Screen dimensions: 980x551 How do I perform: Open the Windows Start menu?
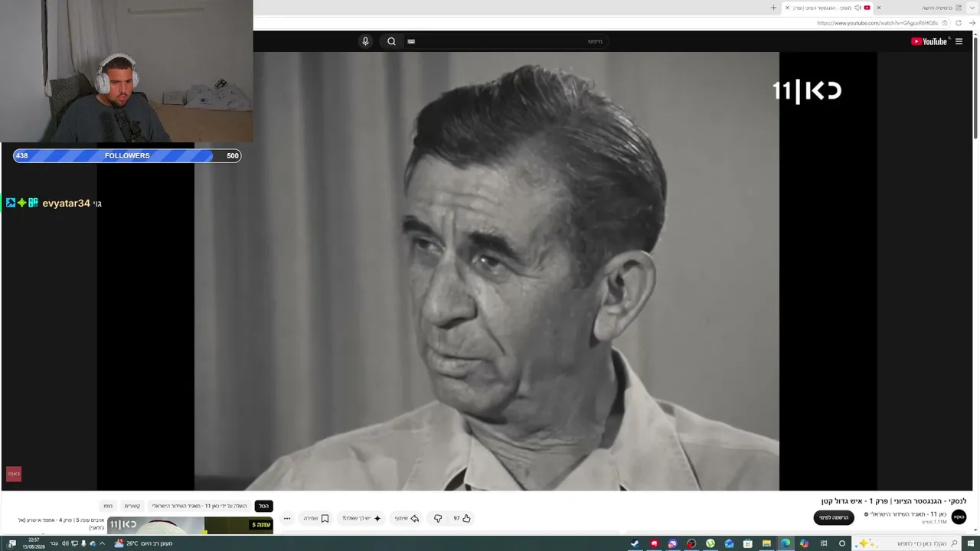click(972, 543)
